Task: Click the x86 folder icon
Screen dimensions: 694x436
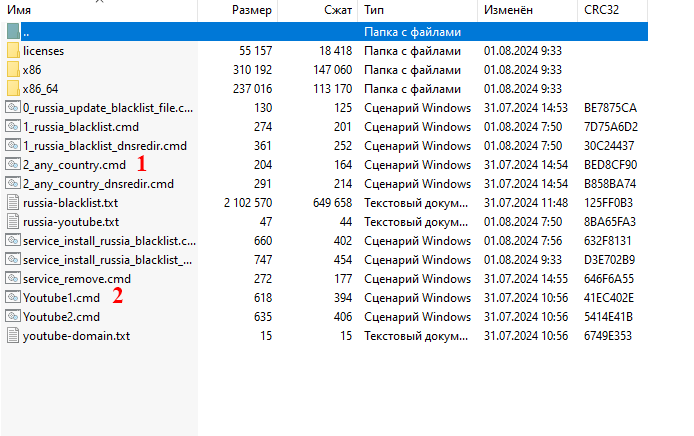Action: click(x=13, y=70)
